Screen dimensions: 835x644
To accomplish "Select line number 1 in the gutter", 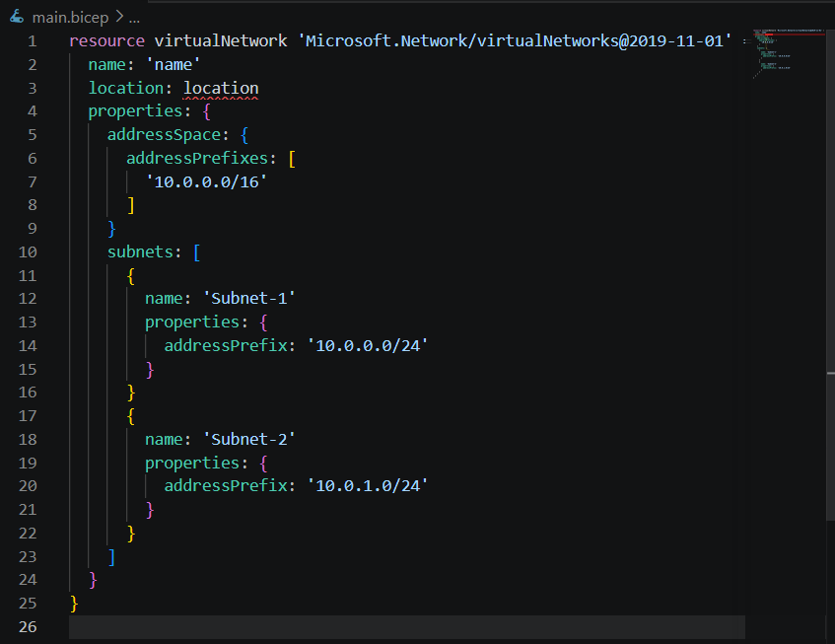I will (32, 40).
